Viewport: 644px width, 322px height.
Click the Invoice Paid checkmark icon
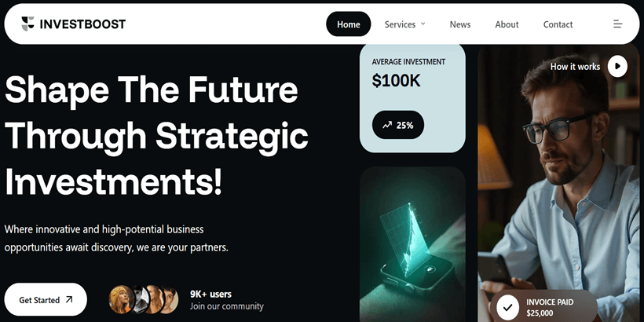tap(507, 307)
